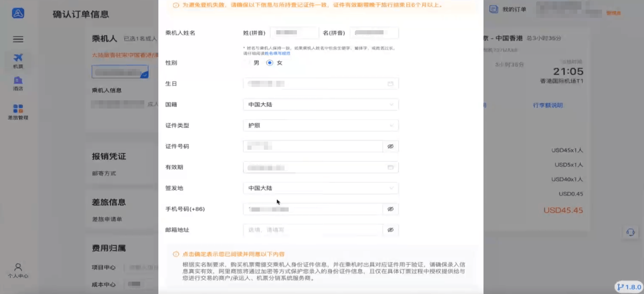Viewport: 644px width, 294px height.
Task: Expand the issuing place (签发地) dropdown
Action: pyautogui.click(x=320, y=188)
